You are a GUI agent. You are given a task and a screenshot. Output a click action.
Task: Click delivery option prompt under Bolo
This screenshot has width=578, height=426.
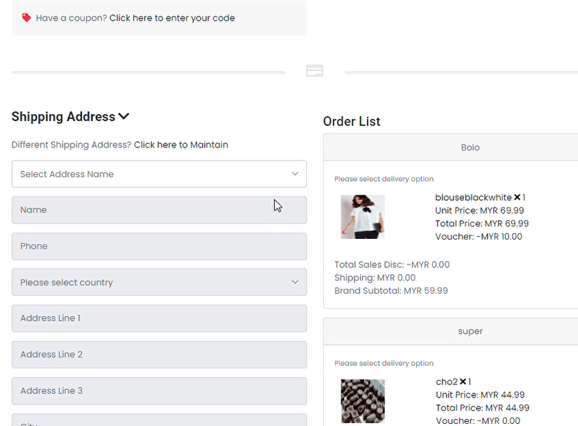click(384, 179)
